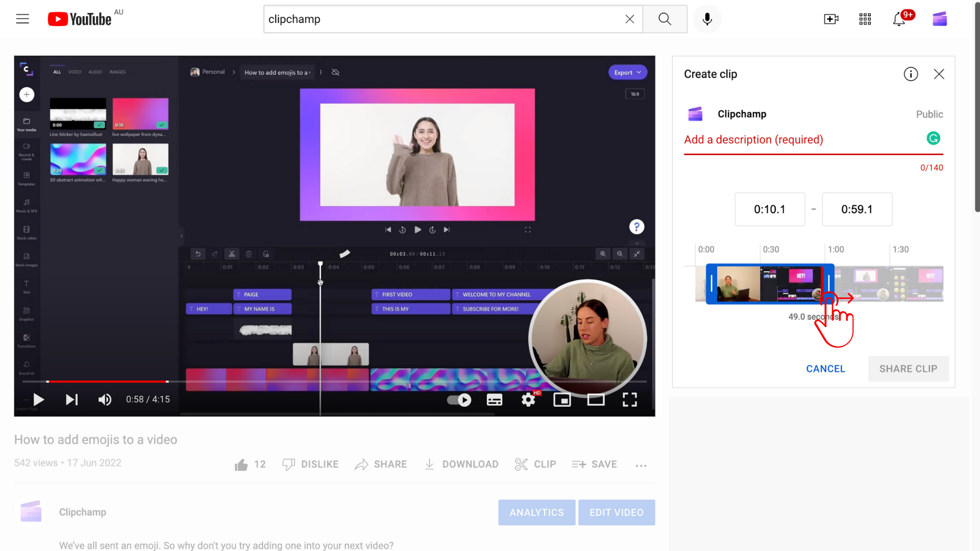Viewport: 980px width, 551px height.
Task: Open the more actions ellipsis menu
Action: pos(641,465)
